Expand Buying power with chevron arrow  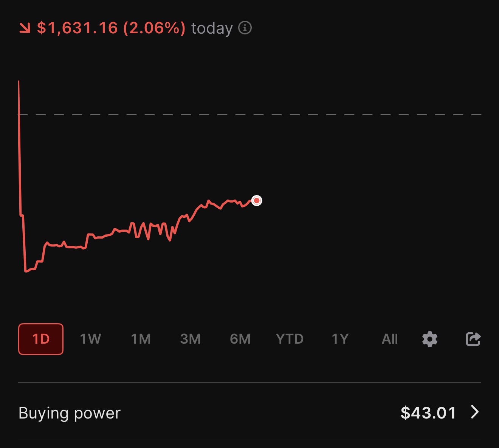point(475,412)
